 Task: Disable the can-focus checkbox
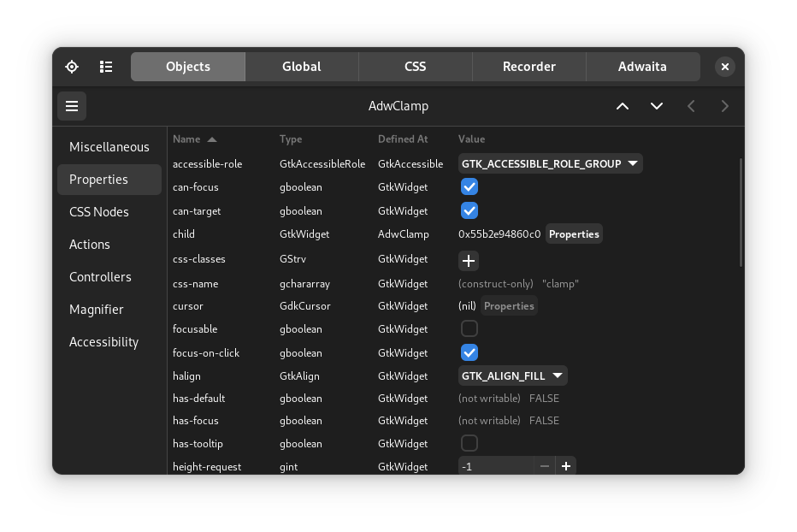tap(469, 186)
